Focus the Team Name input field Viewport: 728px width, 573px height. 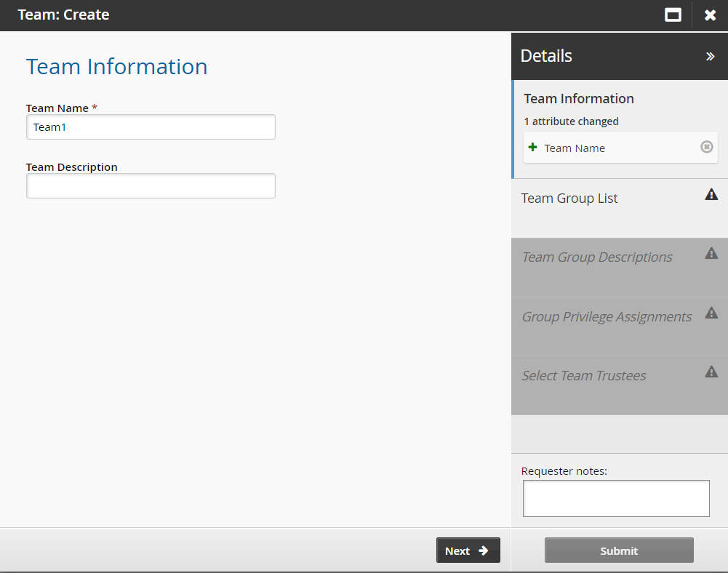[151, 127]
